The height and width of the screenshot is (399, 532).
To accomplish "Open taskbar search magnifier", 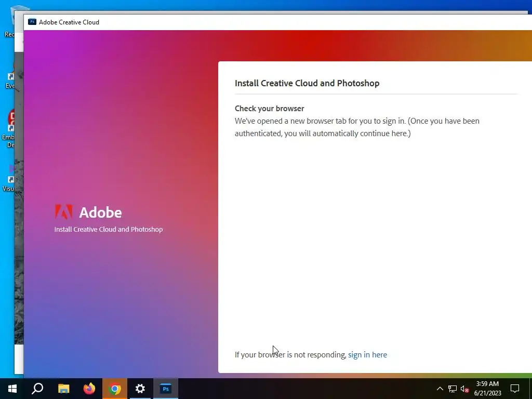I will coord(37,389).
